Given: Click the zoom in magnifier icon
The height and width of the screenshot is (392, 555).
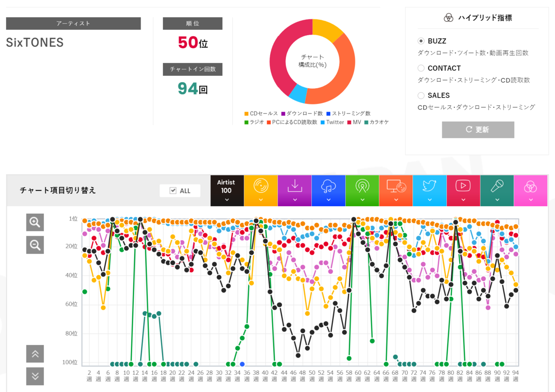Looking at the screenshot, I should [35, 222].
